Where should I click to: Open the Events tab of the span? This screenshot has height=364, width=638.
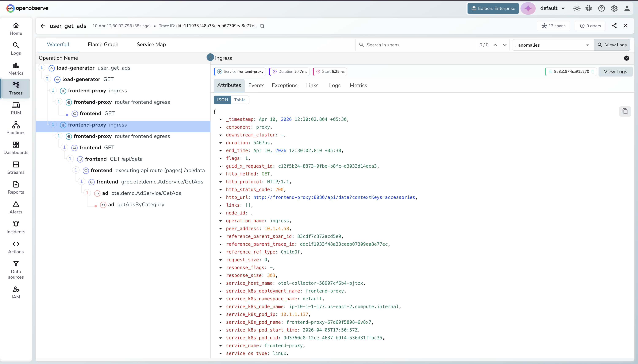coord(256,85)
